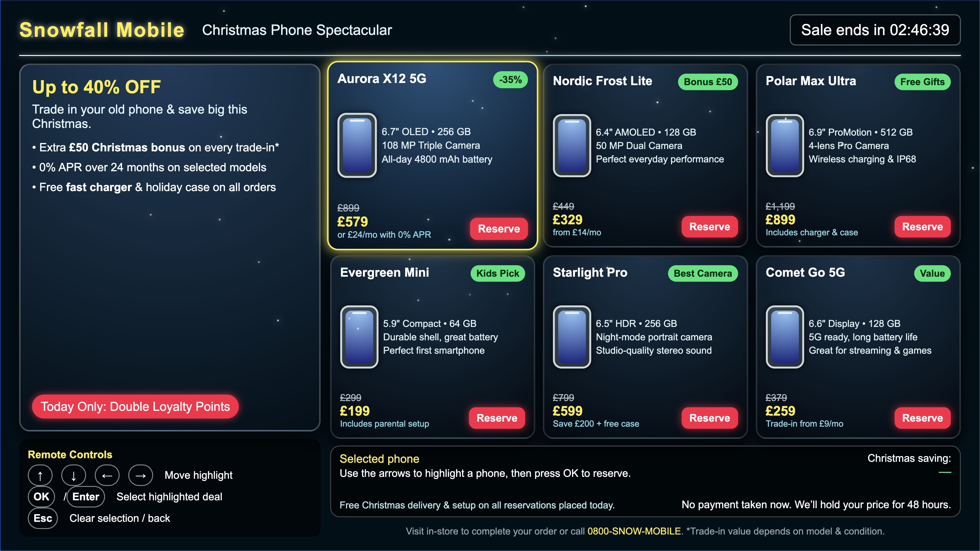The width and height of the screenshot is (980, 551).
Task: Reserve the Polar Max Ultra phone
Action: pos(922,227)
